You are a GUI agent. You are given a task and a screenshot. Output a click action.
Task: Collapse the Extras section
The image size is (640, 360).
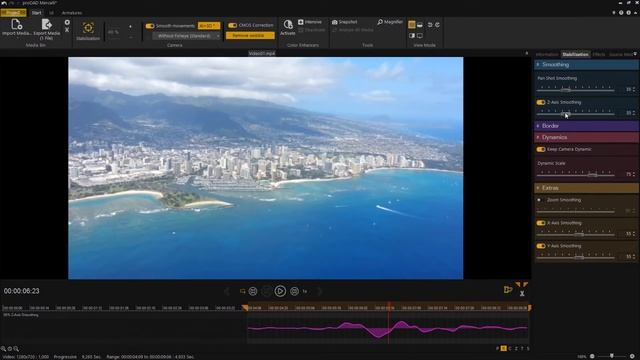[587, 188]
